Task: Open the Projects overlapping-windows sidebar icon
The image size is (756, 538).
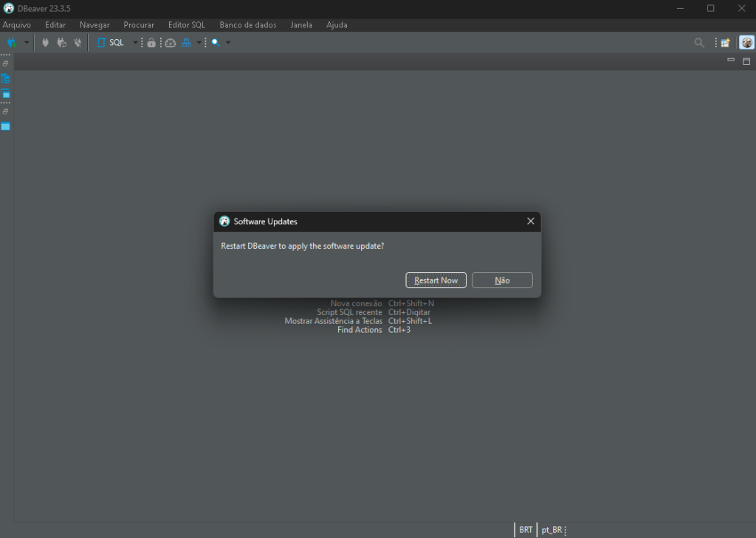Action: pyautogui.click(x=5, y=94)
